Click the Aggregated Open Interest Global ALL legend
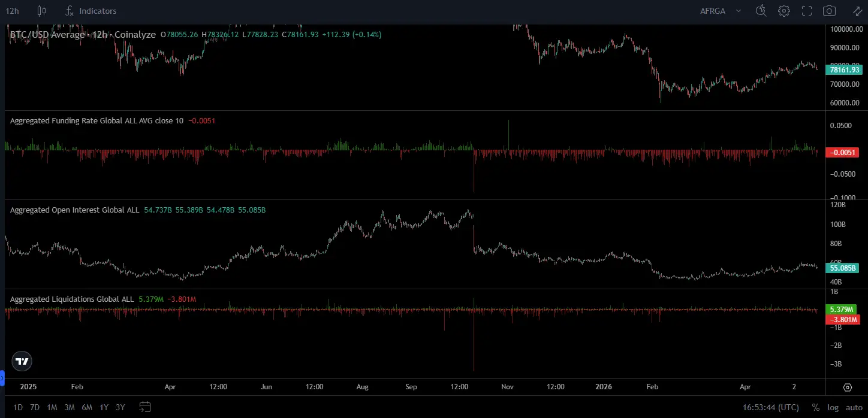Image resolution: width=868 pixels, height=418 pixels. (x=74, y=210)
